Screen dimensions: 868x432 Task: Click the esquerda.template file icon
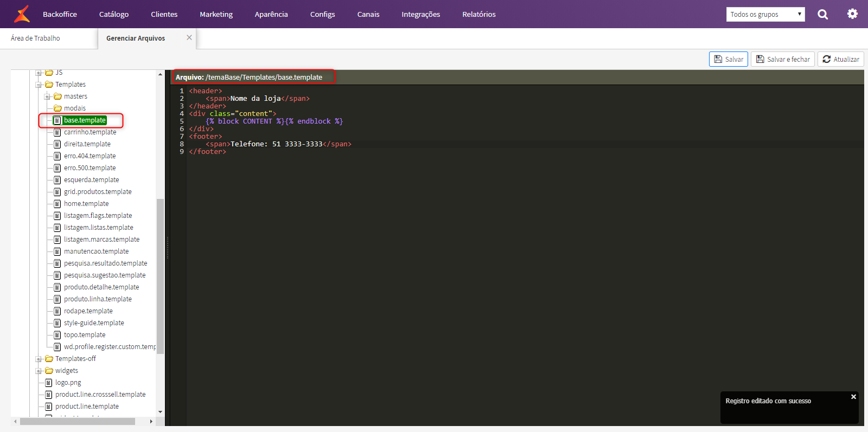58,180
